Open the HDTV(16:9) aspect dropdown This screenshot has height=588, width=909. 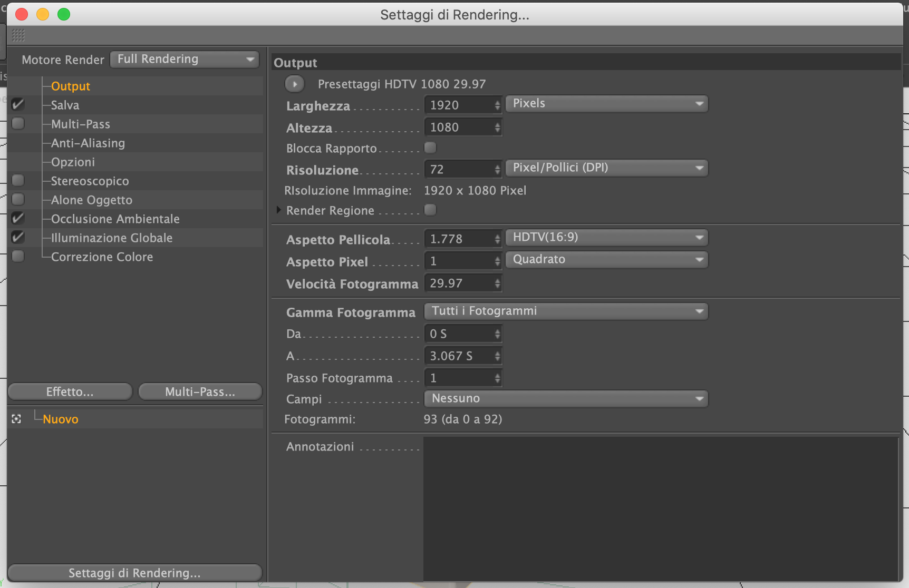pyautogui.click(x=607, y=237)
